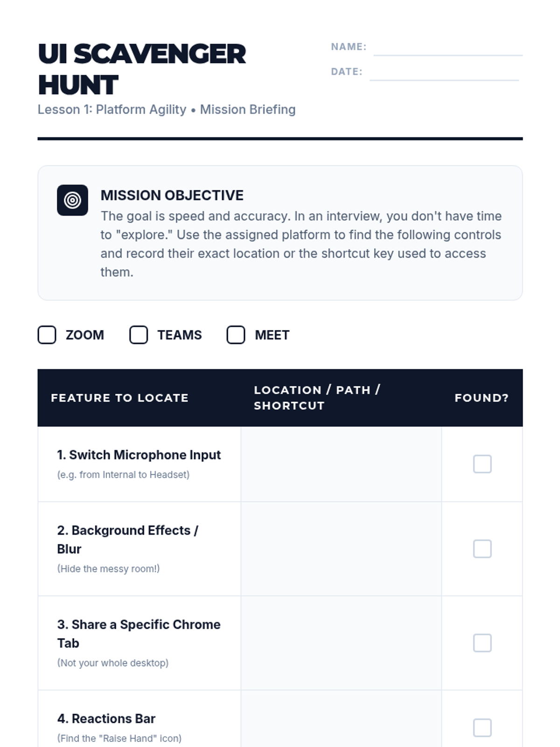560x747 pixels.
Task: Tick Found box for Reactions Bar
Action: pyautogui.click(x=482, y=728)
